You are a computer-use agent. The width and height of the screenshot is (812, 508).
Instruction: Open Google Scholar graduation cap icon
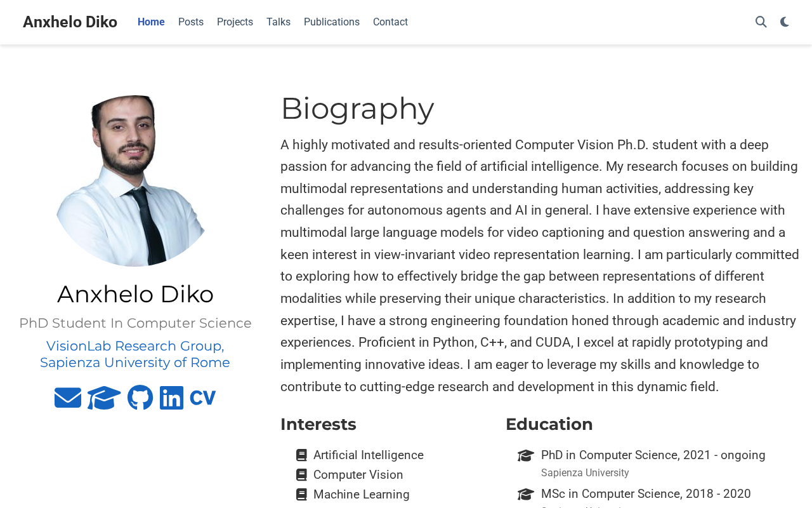104,398
